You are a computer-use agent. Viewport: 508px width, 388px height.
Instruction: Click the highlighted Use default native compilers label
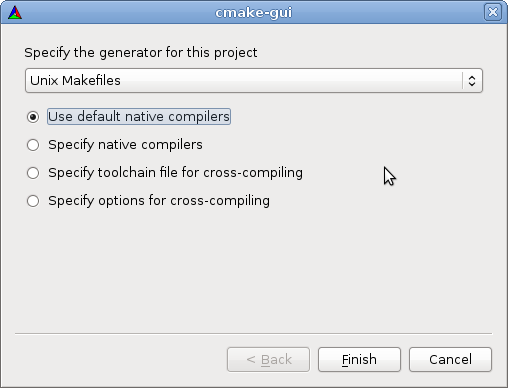(x=139, y=117)
